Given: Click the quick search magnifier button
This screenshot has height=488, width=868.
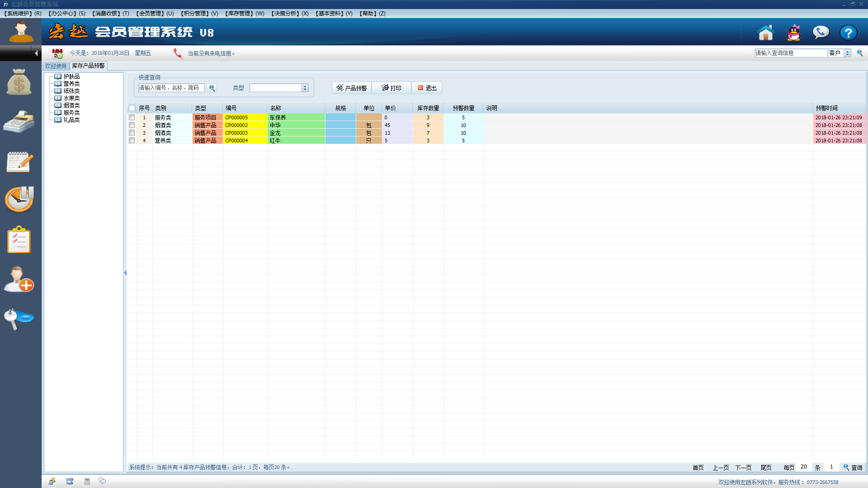Looking at the screenshot, I should point(212,88).
